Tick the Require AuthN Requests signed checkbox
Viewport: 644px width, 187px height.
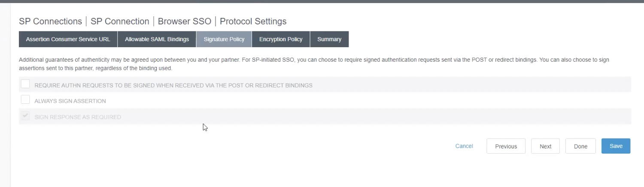click(x=25, y=84)
